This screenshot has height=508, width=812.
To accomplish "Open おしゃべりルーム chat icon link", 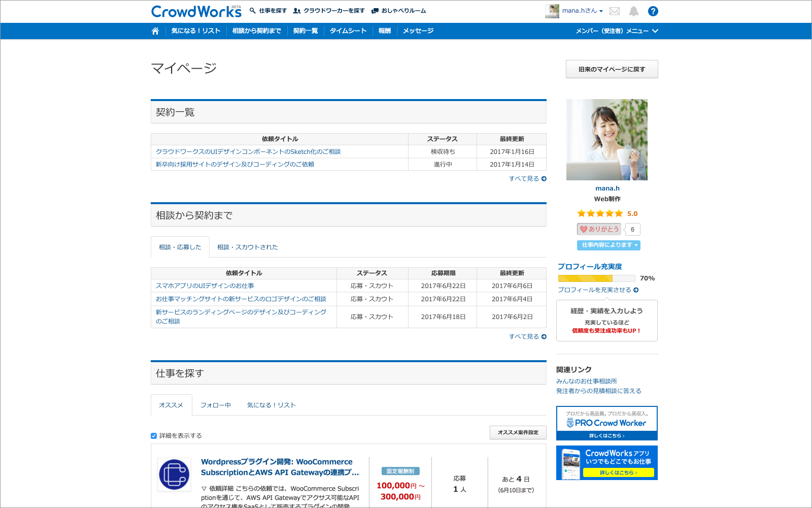I will pos(399,11).
